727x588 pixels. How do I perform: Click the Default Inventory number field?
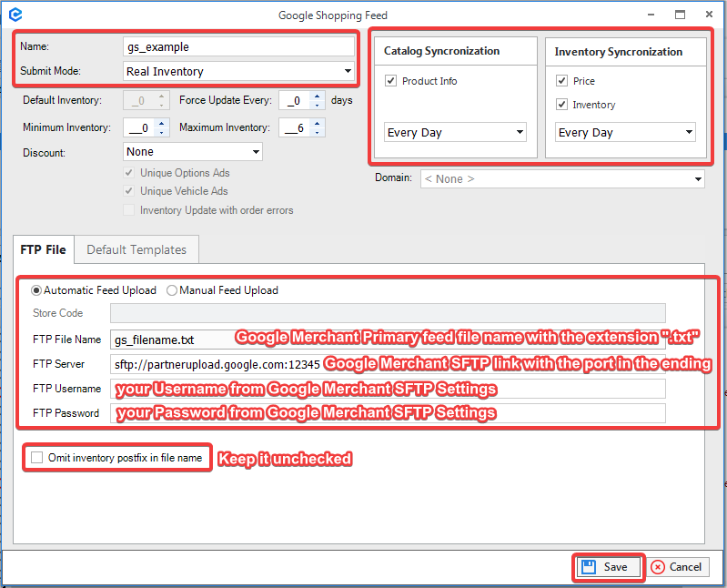(139, 101)
